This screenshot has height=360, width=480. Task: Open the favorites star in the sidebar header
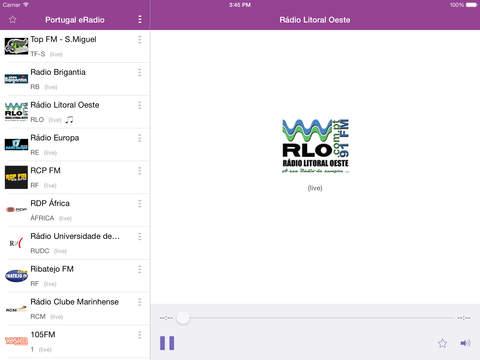point(13,20)
